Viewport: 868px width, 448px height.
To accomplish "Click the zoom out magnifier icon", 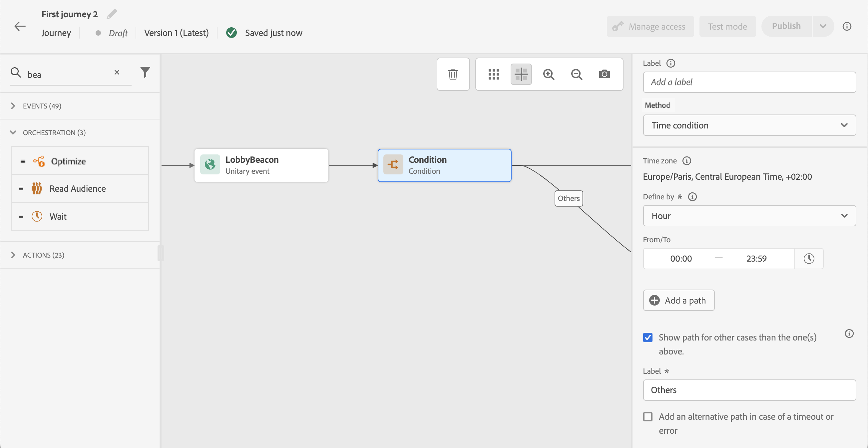I will (x=577, y=74).
